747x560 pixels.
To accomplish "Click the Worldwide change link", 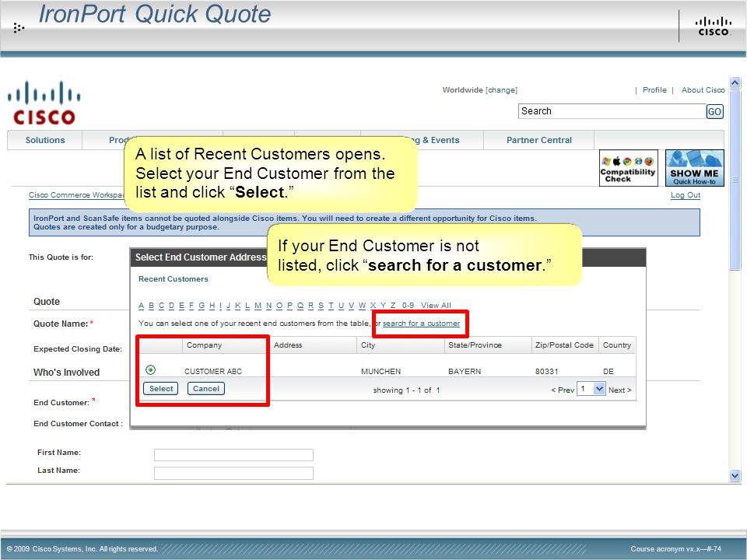I will tap(501, 90).
